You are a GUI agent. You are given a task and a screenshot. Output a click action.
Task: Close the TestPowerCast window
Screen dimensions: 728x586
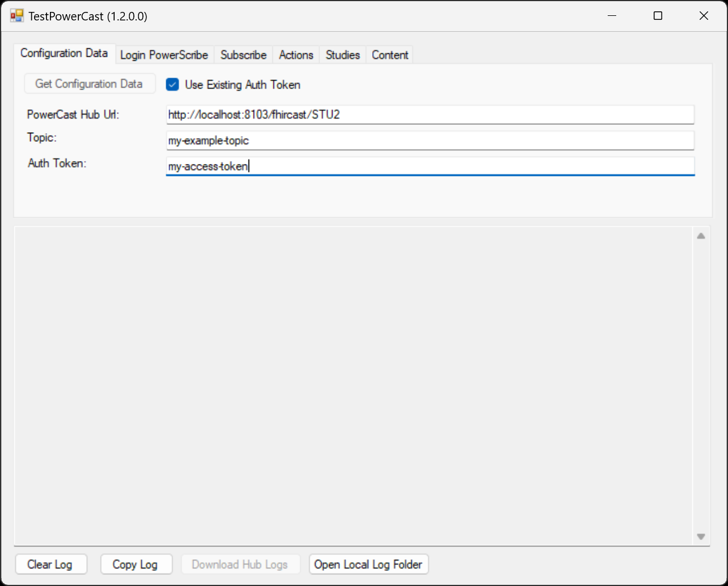(x=704, y=16)
